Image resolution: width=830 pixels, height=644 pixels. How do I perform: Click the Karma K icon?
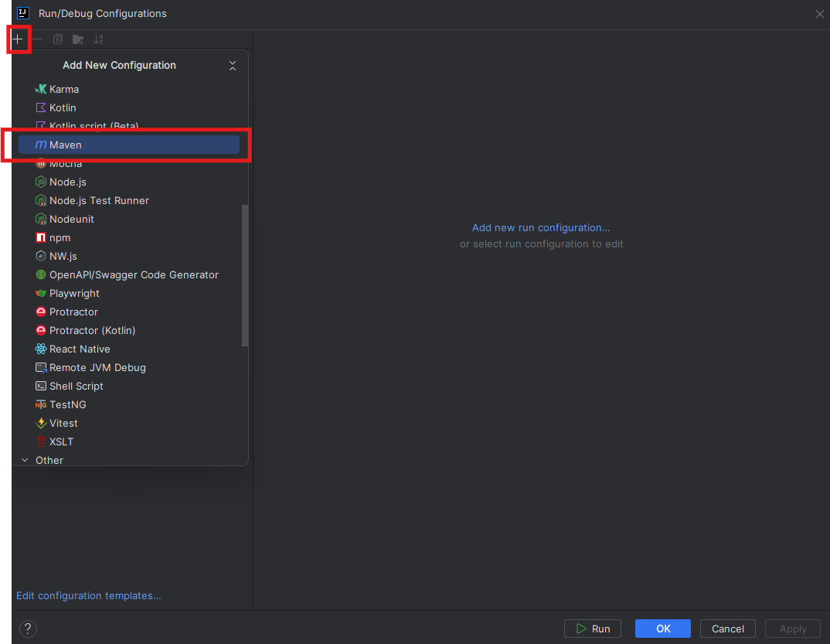pos(41,89)
